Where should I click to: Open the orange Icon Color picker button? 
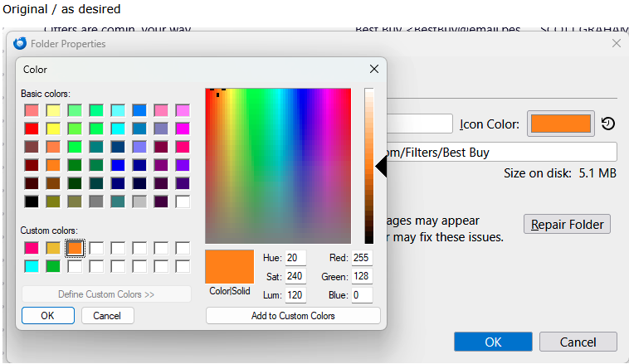[560, 124]
